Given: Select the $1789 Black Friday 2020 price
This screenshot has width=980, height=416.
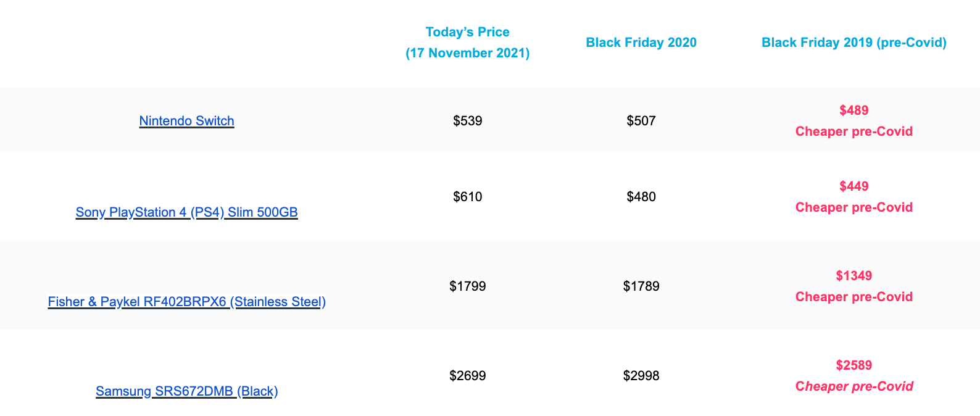Looking at the screenshot, I should pos(641,286).
